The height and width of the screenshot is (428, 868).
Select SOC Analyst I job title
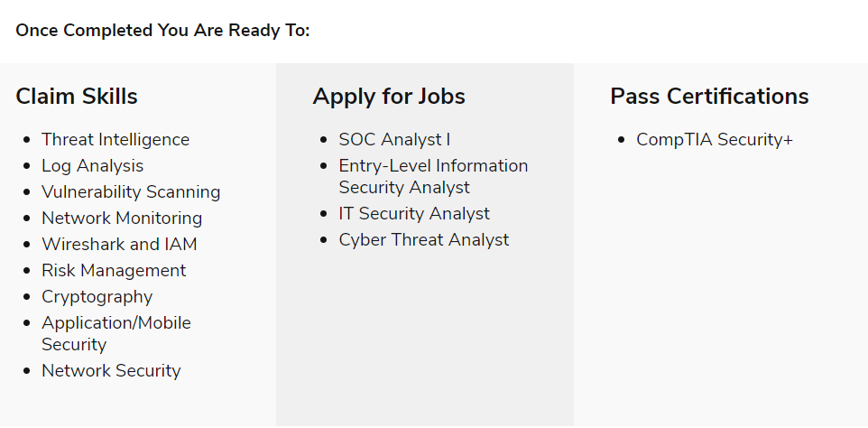(x=394, y=140)
